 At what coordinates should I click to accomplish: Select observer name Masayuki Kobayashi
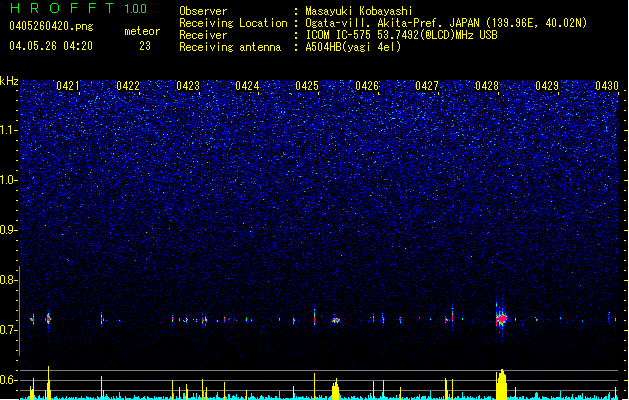[x=358, y=11]
